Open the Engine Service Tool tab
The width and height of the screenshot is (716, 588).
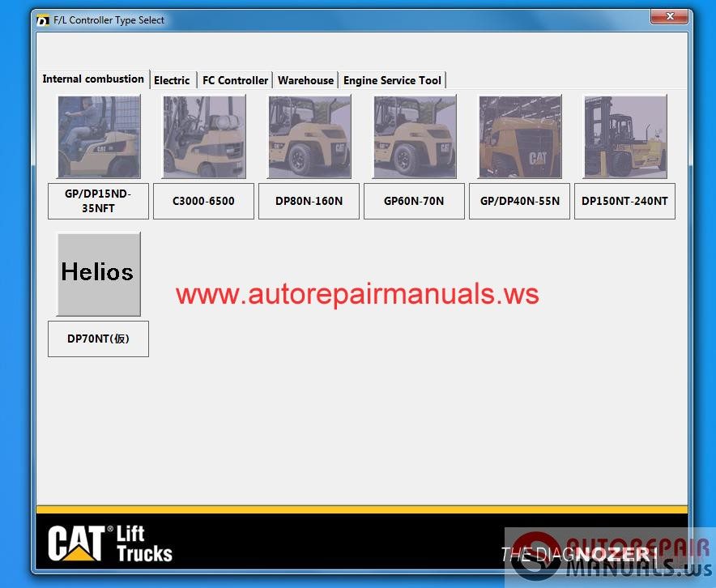click(x=392, y=80)
